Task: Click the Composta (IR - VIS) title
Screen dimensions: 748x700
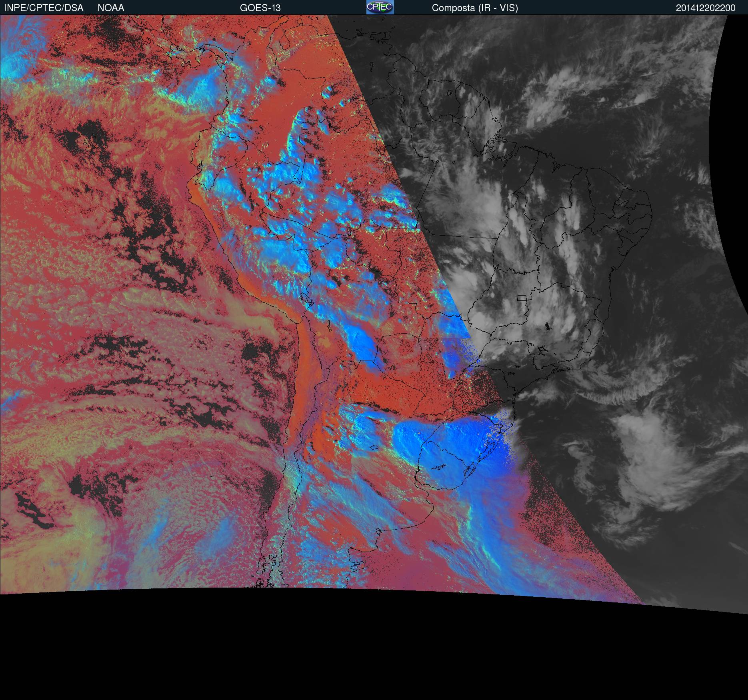Action: 475,8
